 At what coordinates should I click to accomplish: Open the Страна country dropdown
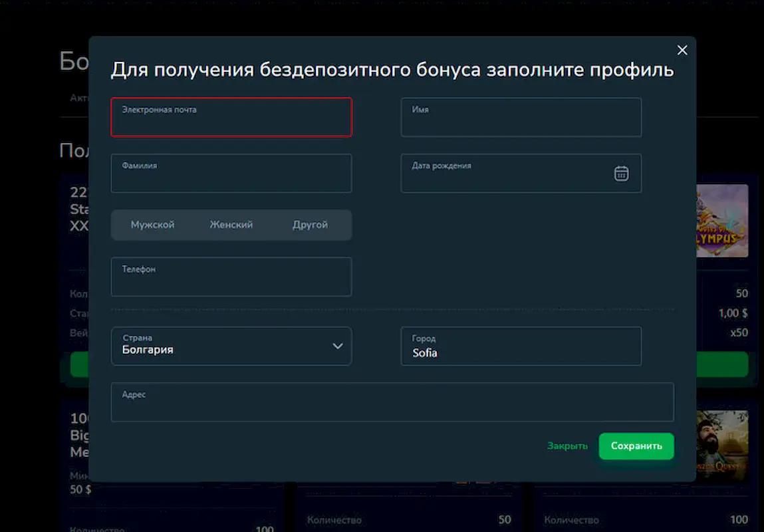(x=231, y=346)
